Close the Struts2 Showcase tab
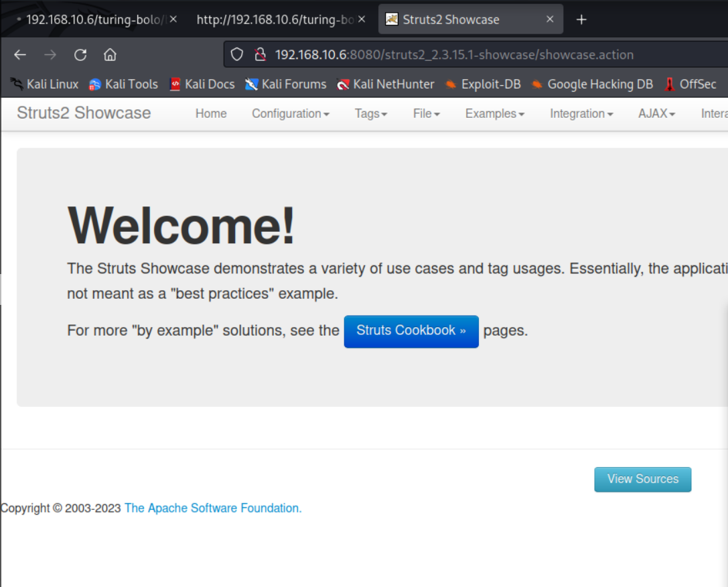 tap(550, 19)
